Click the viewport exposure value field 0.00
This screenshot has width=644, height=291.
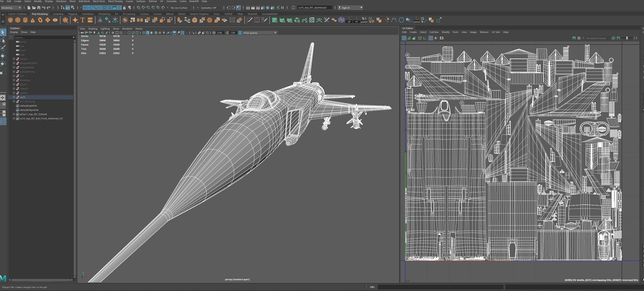pos(220,33)
